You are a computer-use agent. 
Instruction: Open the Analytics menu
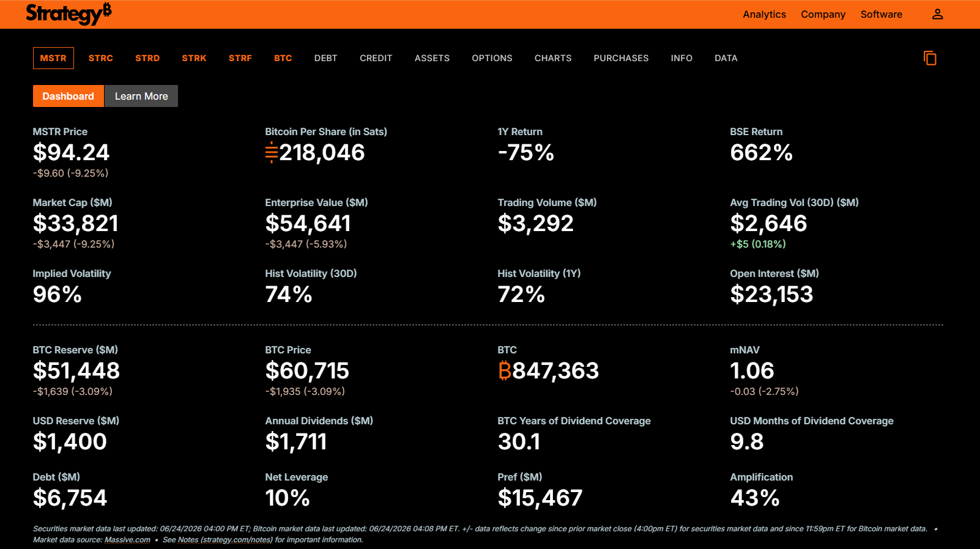click(x=764, y=14)
